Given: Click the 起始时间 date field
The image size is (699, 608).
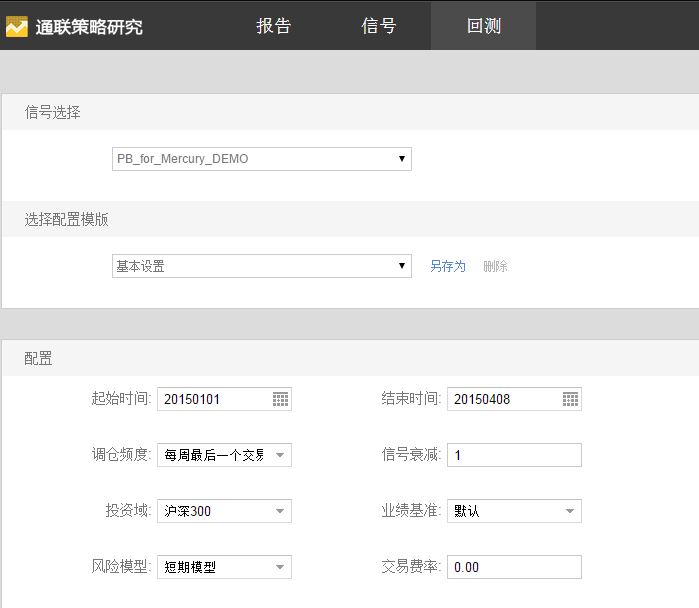Looking at the screenshot, I should 213,399.
